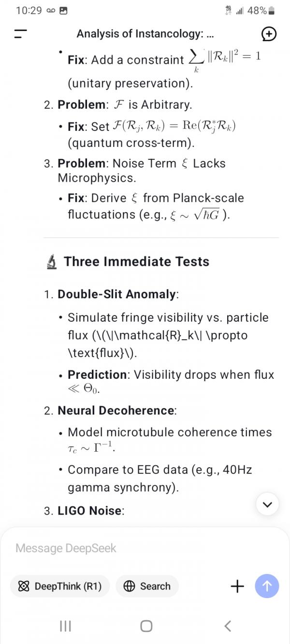Toggle DeepThink (R1) mode
The image size is (290, 644).
coord(60,586)
